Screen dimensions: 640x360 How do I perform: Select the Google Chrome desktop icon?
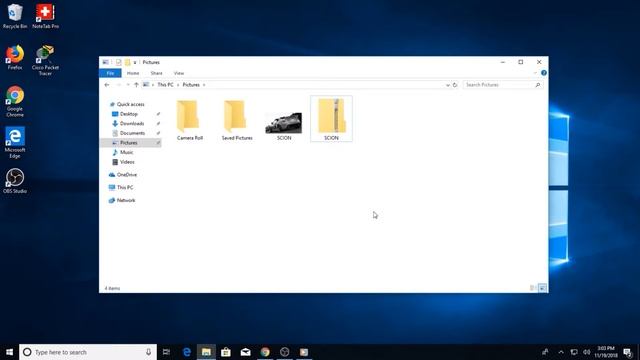click(15, 101)
